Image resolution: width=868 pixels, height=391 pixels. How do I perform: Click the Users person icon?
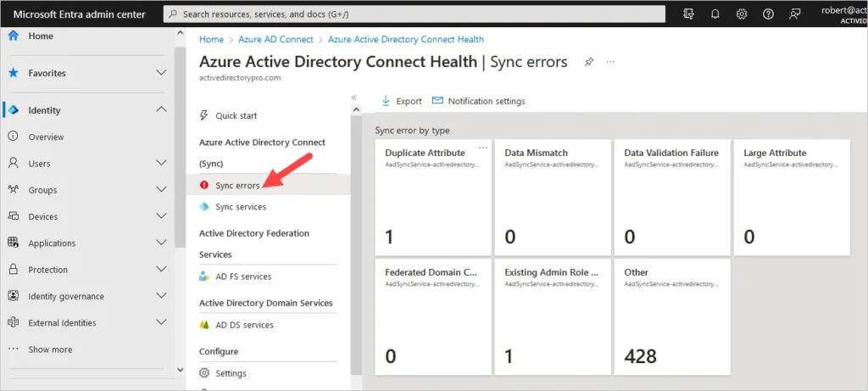point(14,164)
